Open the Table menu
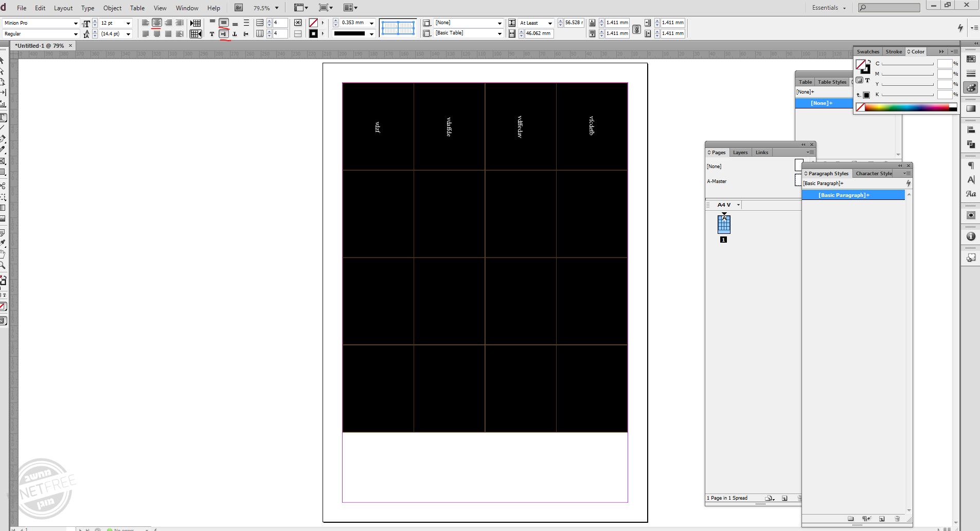The image size is (980, 531). tap(137, 8)
